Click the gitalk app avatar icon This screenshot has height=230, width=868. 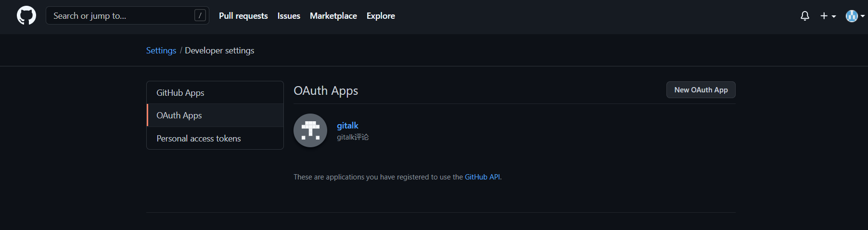[310, 130]
